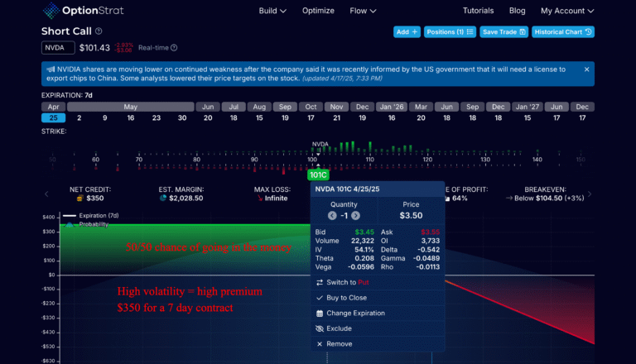The height and width of the screenshot is (364, 636).
Task: Toggle Probability legend entry
Action: pyautogui.click(x=86, y=224)
